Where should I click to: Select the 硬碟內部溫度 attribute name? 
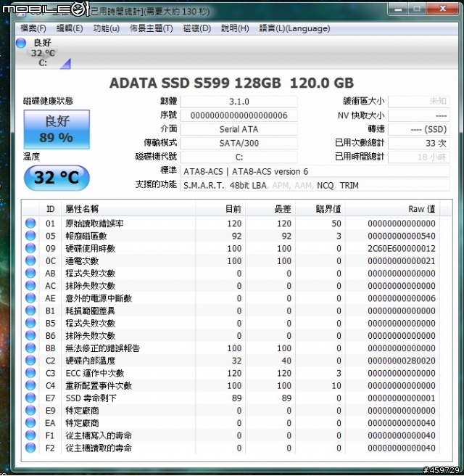pos(91,361)
